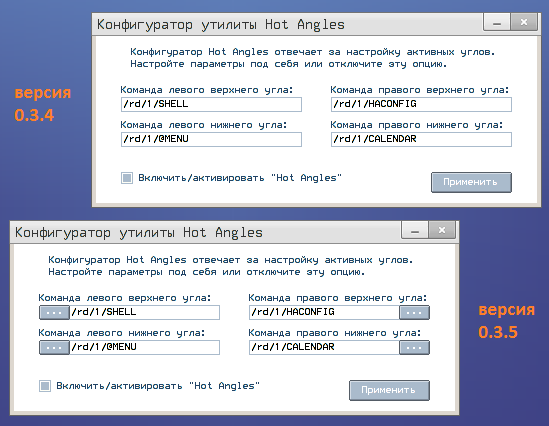Click label 'Команда левого нижнего угла:' in 0.3.4 window
The image size is (549, 426).
(x=204, y=125)
